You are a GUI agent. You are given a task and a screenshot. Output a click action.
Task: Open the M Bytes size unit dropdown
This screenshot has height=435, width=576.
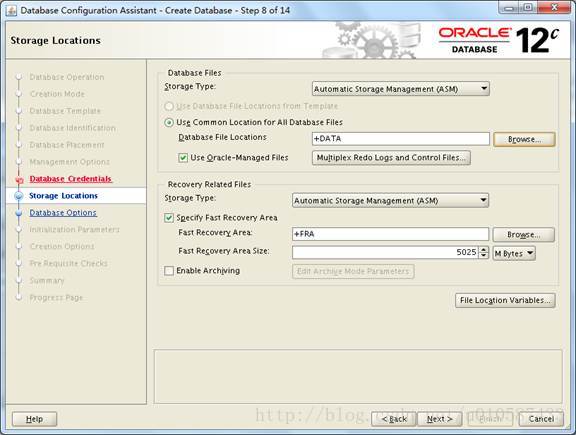pos(514,253)
